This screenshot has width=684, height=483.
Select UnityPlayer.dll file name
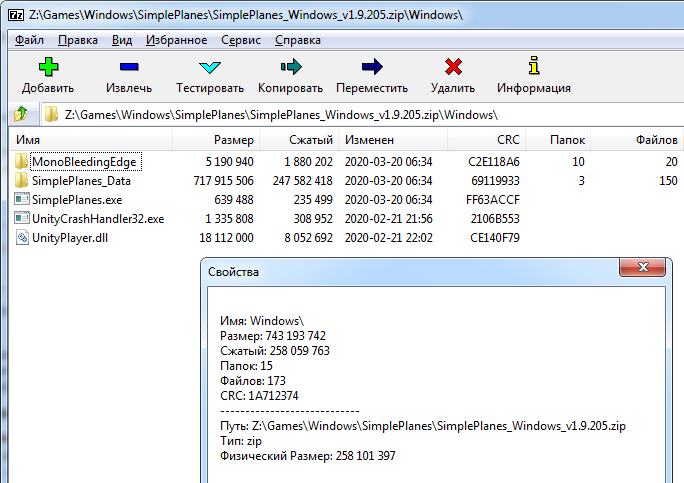point(70,238)
